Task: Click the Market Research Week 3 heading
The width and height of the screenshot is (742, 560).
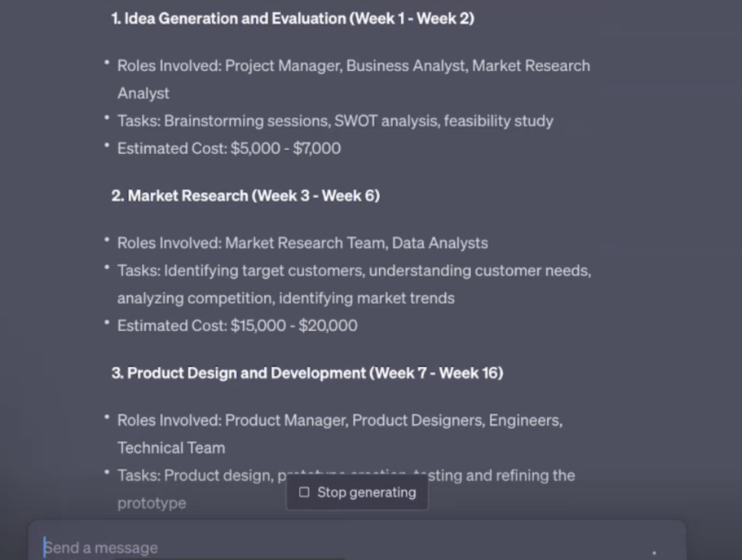Action: [246, 196]
